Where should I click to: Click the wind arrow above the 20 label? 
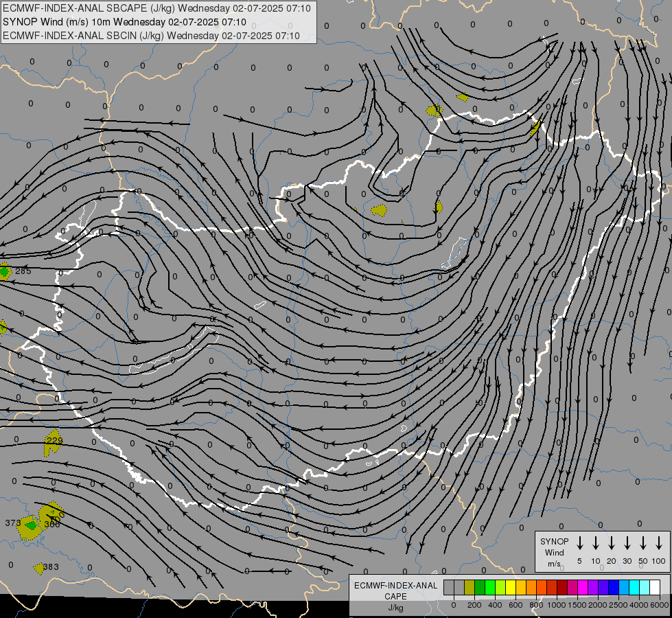pyautogui.click(x=611, y=543)
